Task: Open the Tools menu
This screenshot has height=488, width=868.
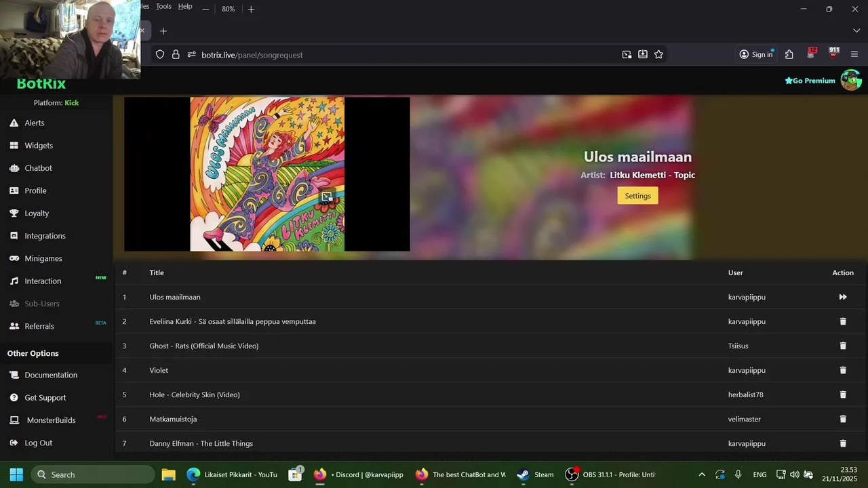Action: coord(163,6)
